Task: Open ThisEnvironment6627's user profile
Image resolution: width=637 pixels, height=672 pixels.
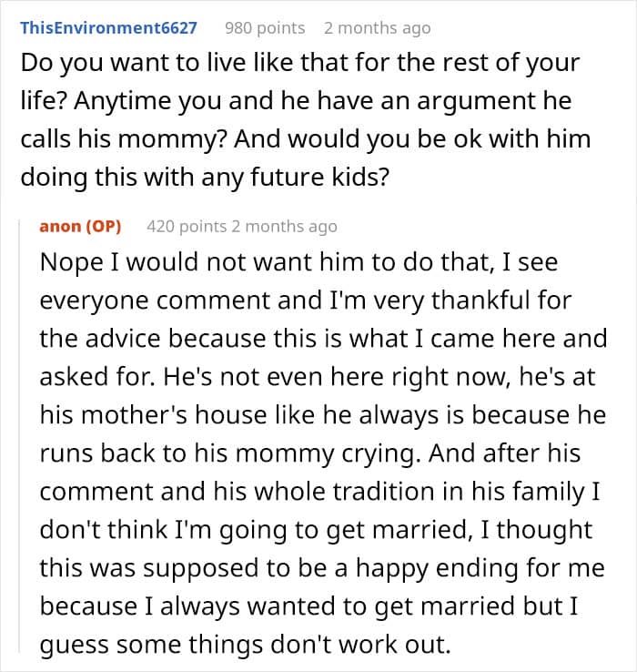Action: coord(108,27)
